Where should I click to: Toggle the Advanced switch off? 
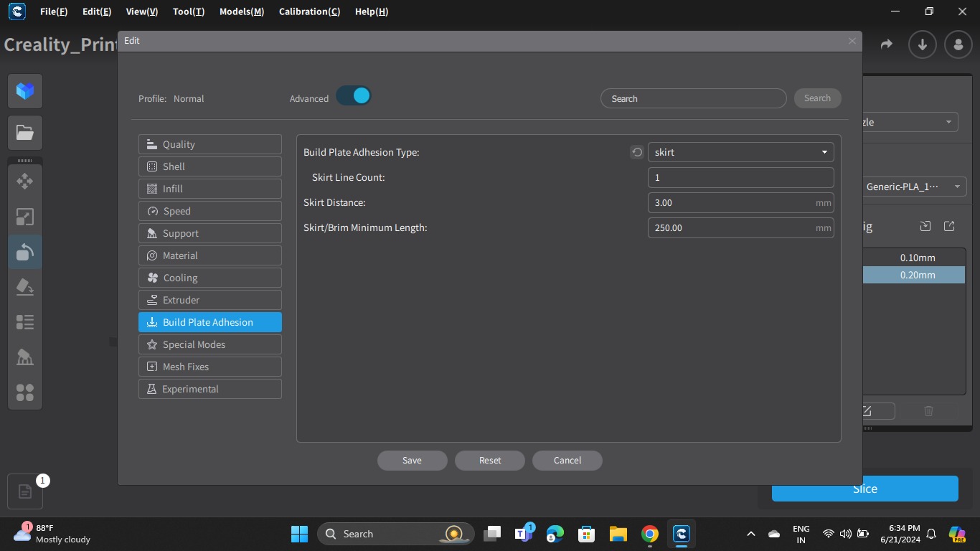pos(353,95)
